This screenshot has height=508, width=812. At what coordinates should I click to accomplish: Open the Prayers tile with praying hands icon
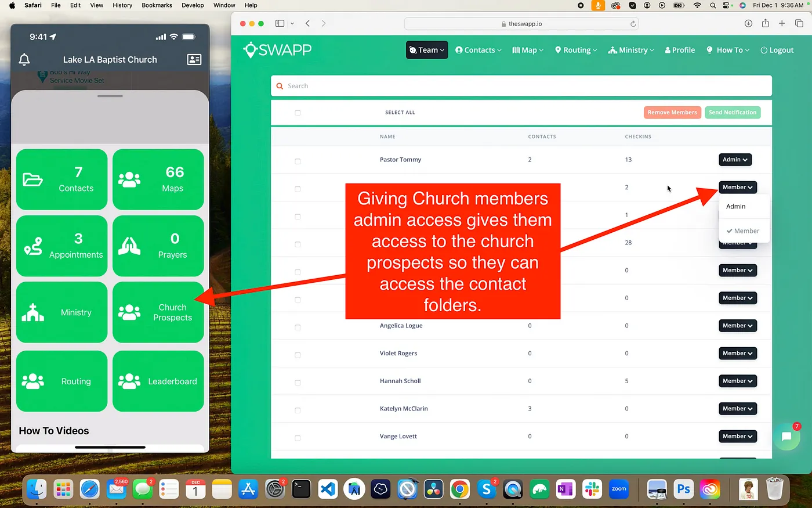click(x=158, y=246)
